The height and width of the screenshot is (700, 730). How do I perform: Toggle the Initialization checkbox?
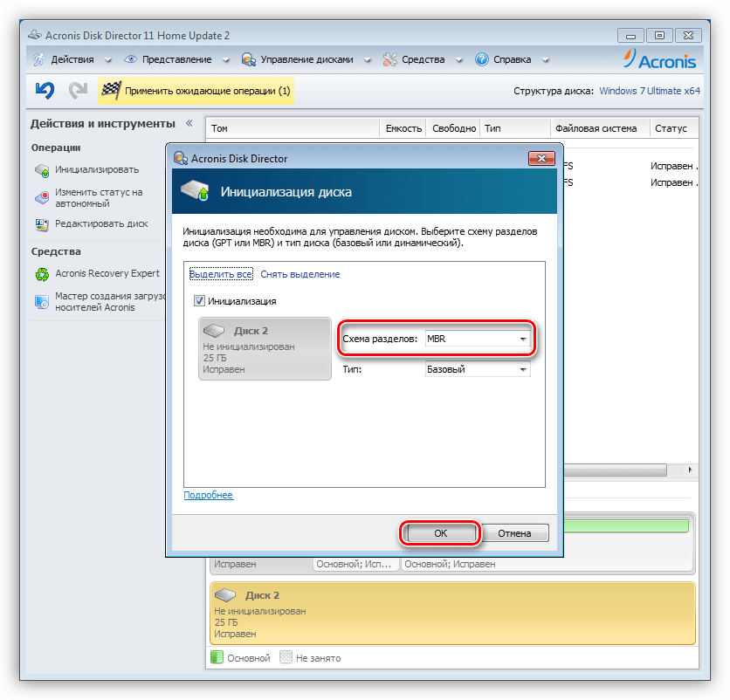(x=199, y=300)
